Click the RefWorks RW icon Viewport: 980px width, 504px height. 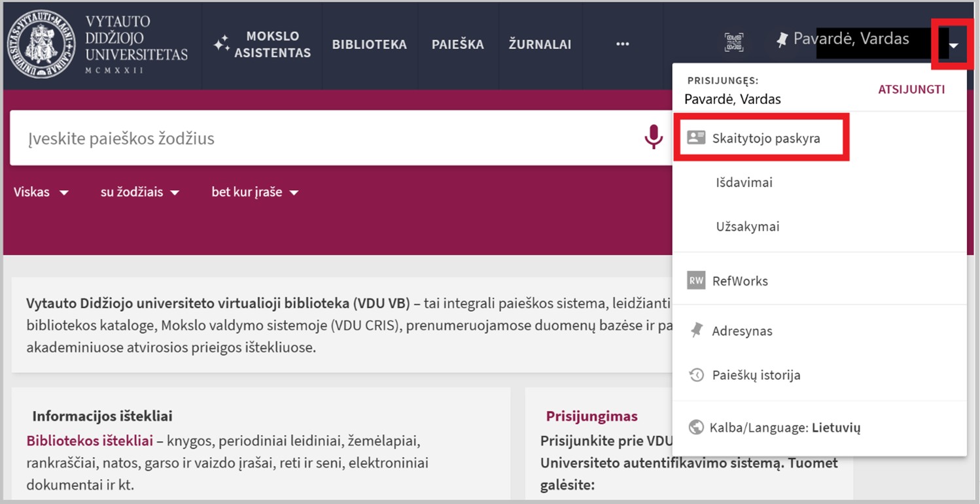[x=696, y=281]
